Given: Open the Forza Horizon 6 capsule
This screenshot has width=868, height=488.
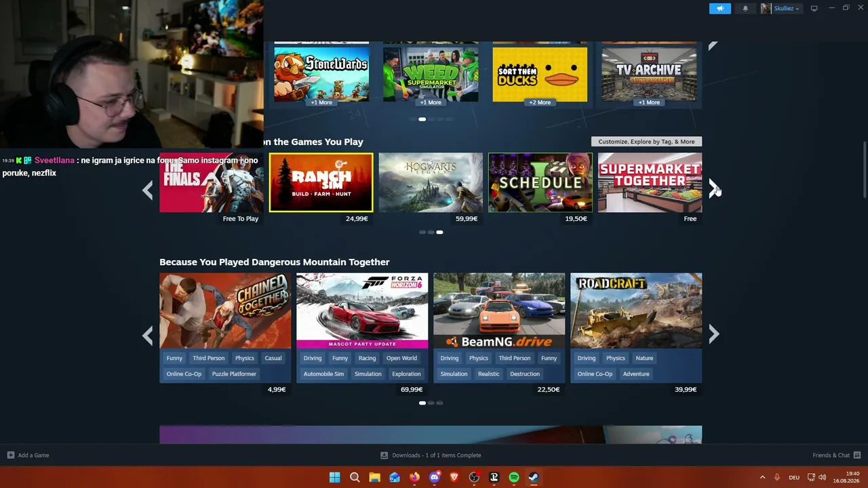Looking at the screenshot, I should 362,310.
